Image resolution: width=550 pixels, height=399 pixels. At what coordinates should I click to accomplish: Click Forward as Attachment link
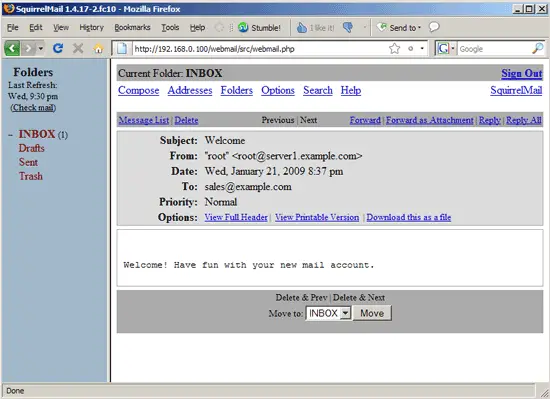(x=430, y=120)
